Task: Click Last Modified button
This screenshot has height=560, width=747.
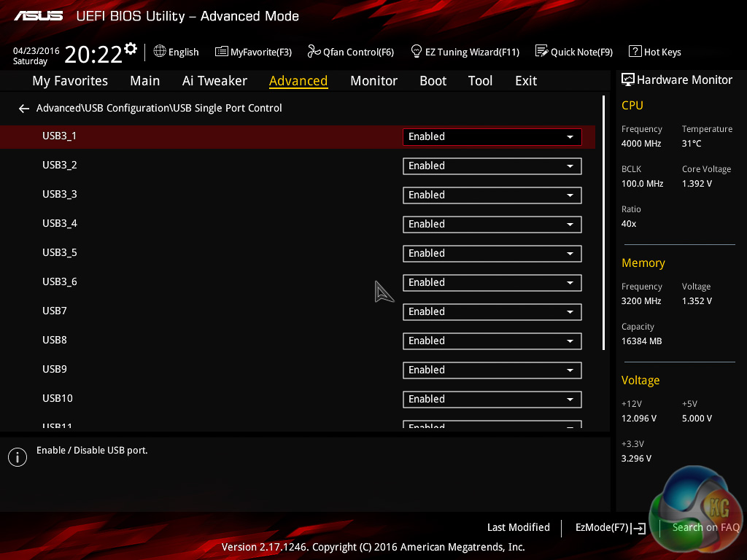Action: click(519, 527)
